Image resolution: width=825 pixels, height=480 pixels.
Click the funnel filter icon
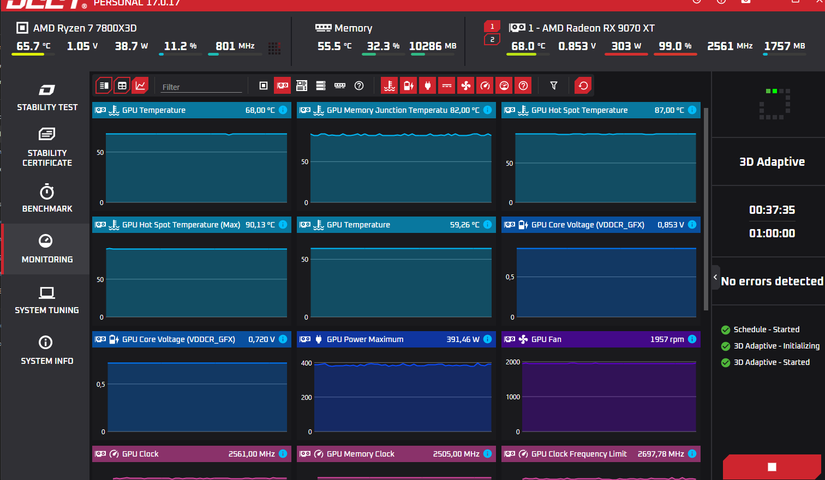tap(554, 86)
